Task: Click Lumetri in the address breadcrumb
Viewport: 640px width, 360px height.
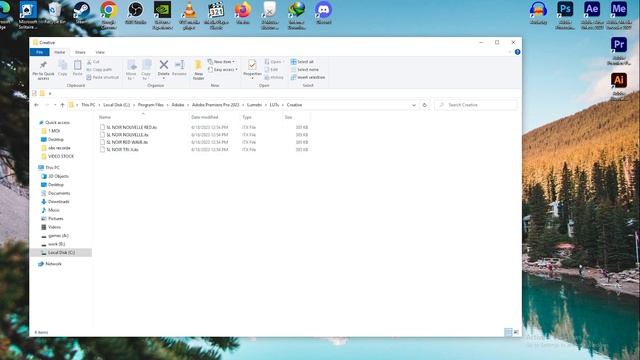Action: 254,105
